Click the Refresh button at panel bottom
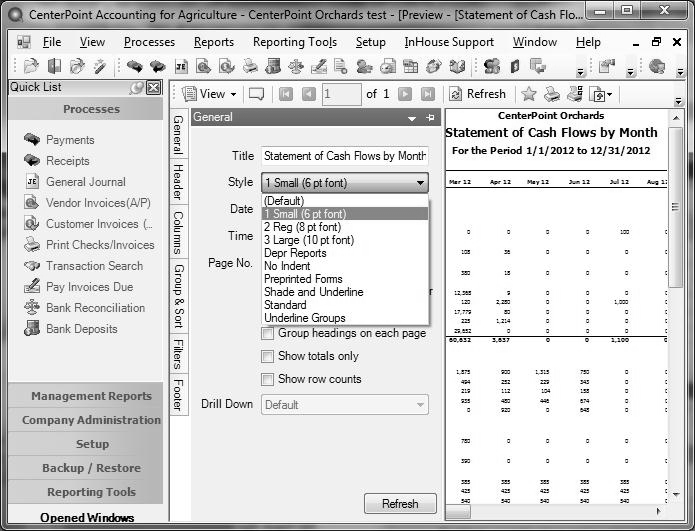695x531 pixels. coord(400,504)
